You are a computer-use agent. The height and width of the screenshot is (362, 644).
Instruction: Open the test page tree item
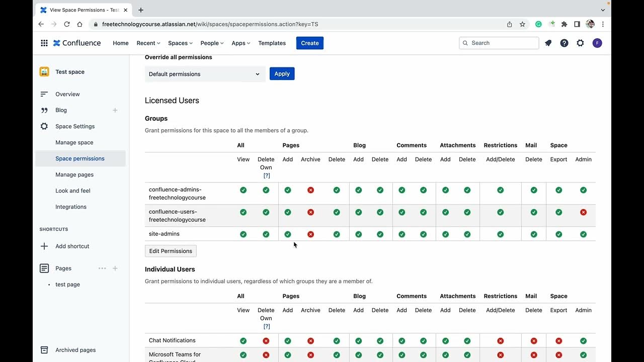tap(67, 285)
